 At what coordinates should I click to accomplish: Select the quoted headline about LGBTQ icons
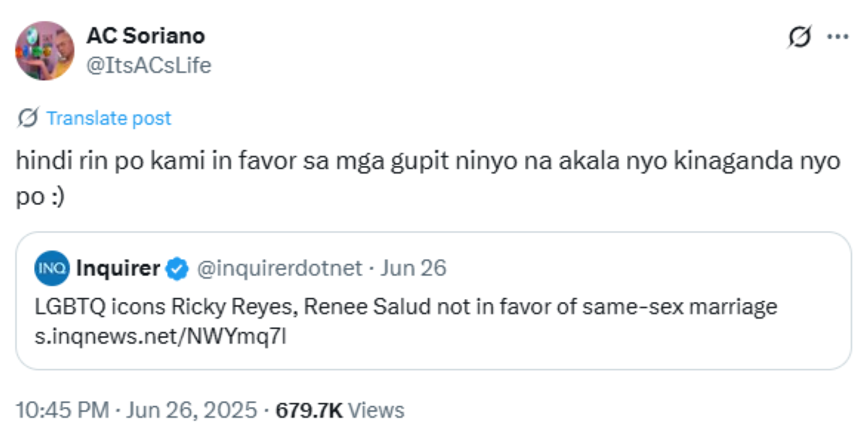coord(405,310)
